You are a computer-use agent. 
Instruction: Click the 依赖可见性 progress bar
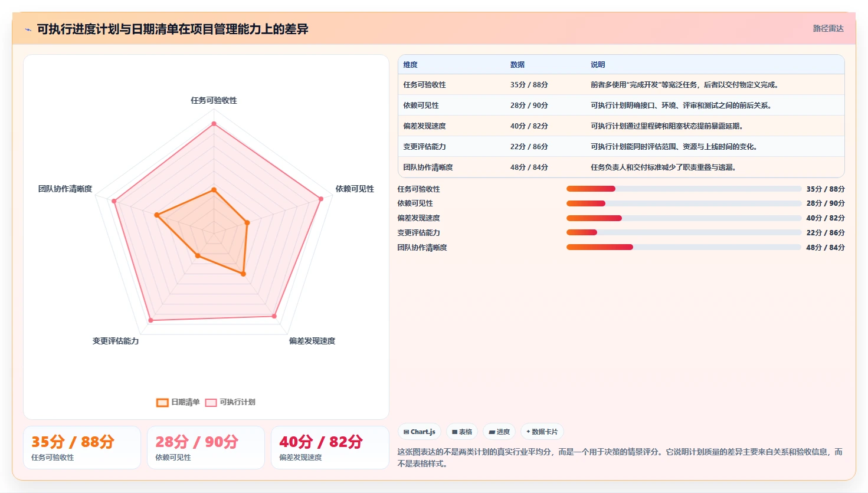coord(684,203)
